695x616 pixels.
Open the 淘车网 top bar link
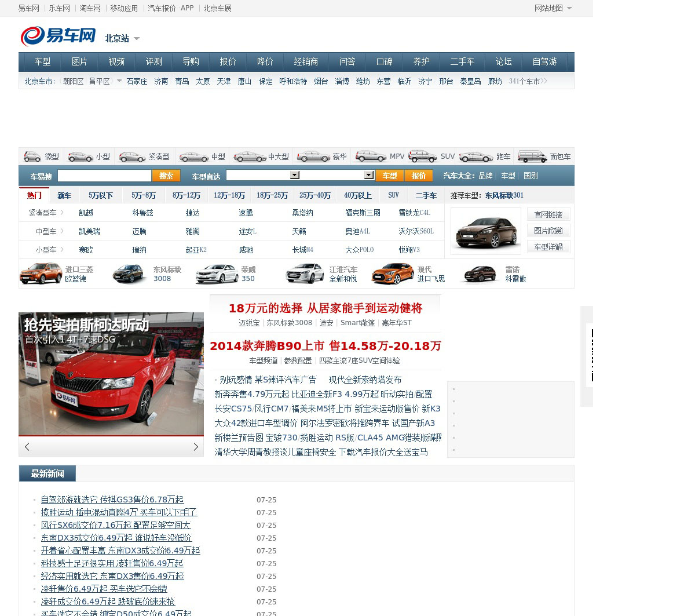pyautogui.click(x=90, y=8)
